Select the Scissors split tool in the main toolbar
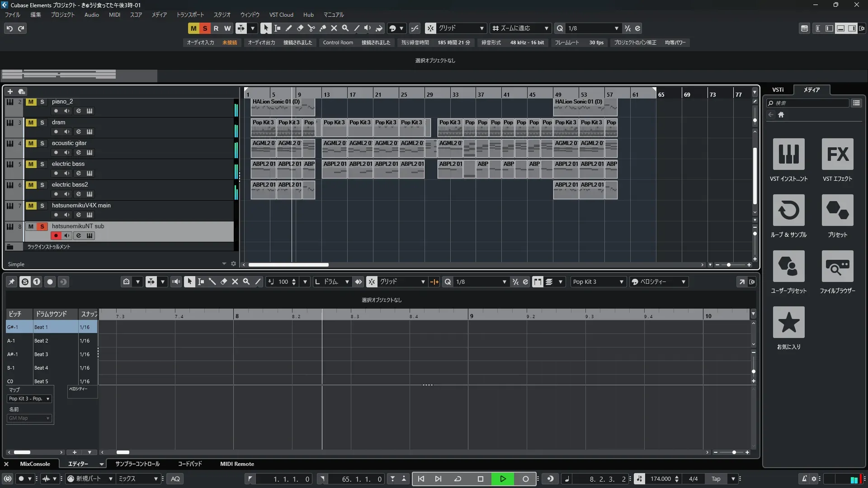This screenshot has height=488, width=868. 311,28
